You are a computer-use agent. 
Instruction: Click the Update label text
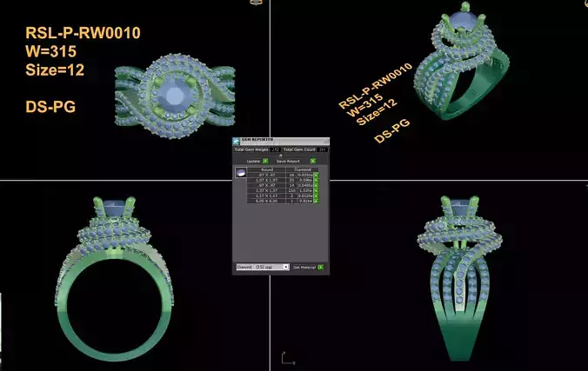(x=253, y=161)
